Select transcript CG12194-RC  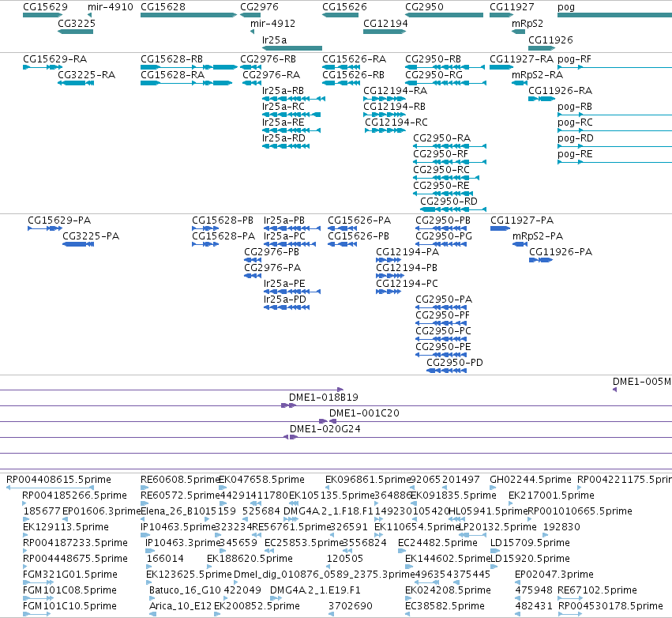coord(385,130)
